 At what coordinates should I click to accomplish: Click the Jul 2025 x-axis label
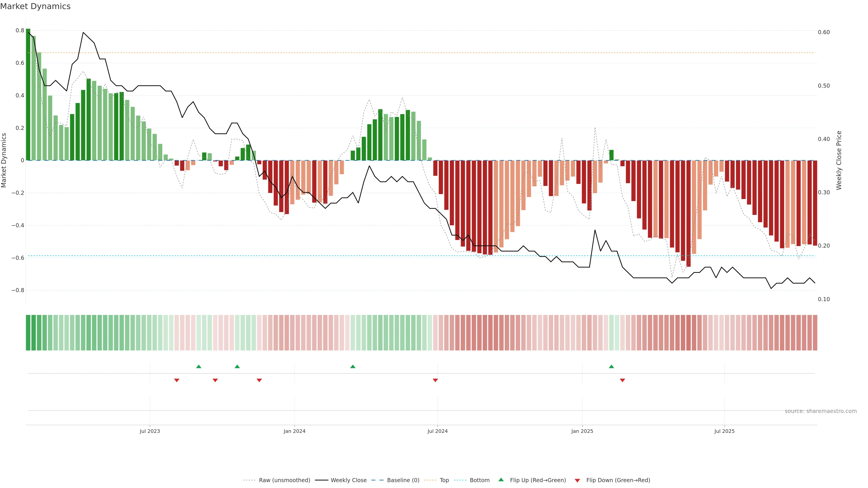pyautogui.click(x=724, y=431)
